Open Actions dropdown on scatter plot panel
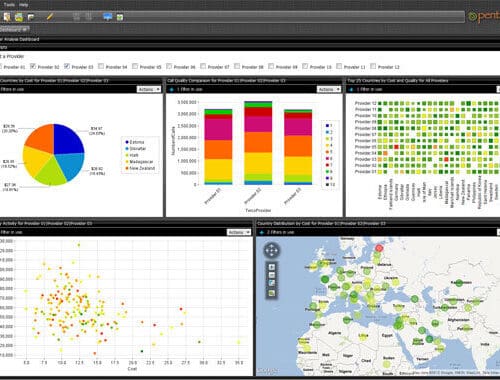This screenshot has width=500, height=380. [239, 232]
